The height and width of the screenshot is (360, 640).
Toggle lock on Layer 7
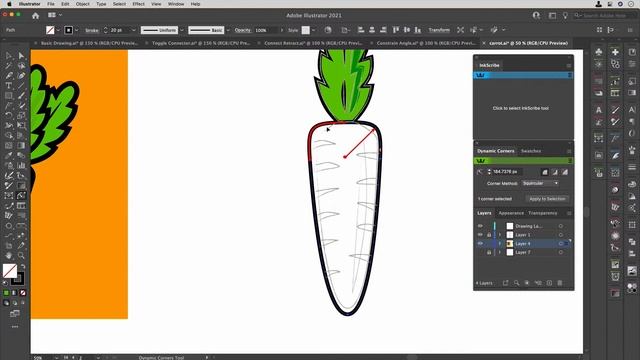[x=489, y=253]
